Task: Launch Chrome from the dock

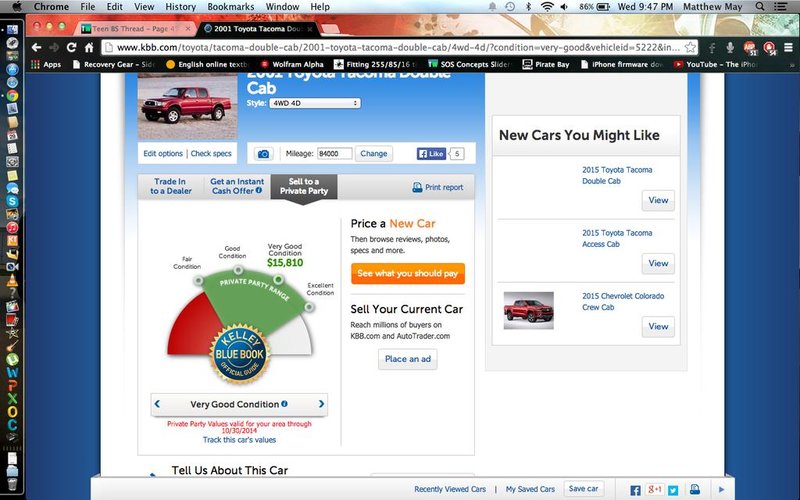Action: click(x=12, y=95)
